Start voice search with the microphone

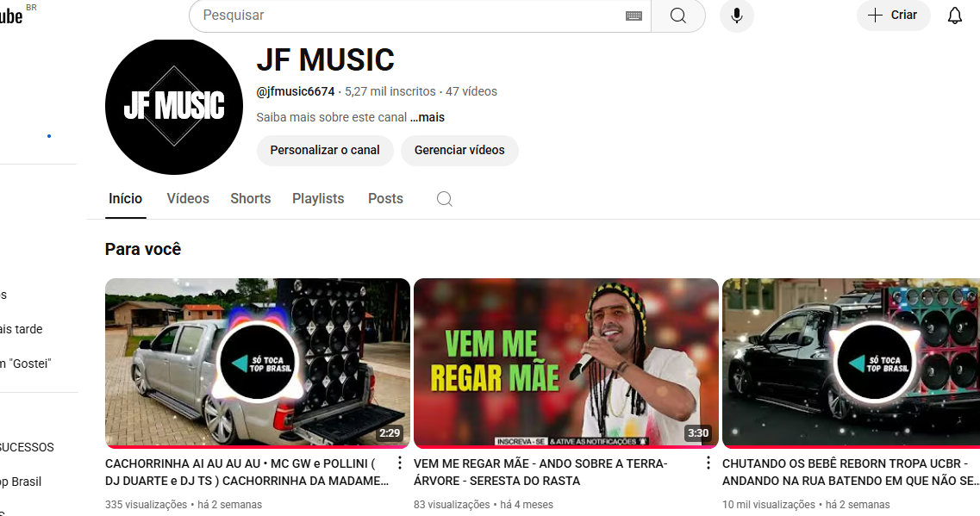tap(737, 16)
